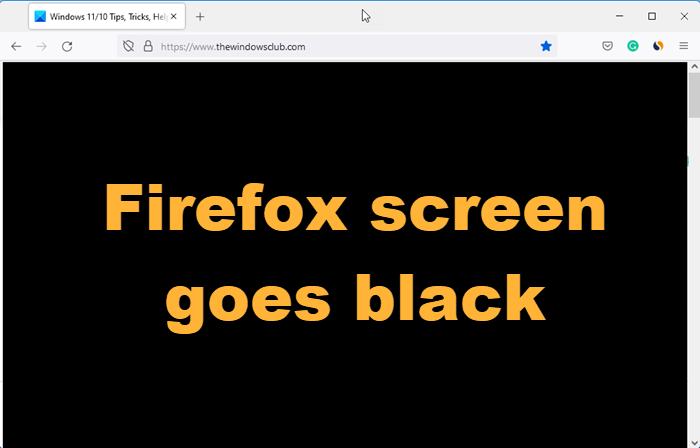Click the "goes black" headline text
The image size is (700, 448).
tap(355, 302)
